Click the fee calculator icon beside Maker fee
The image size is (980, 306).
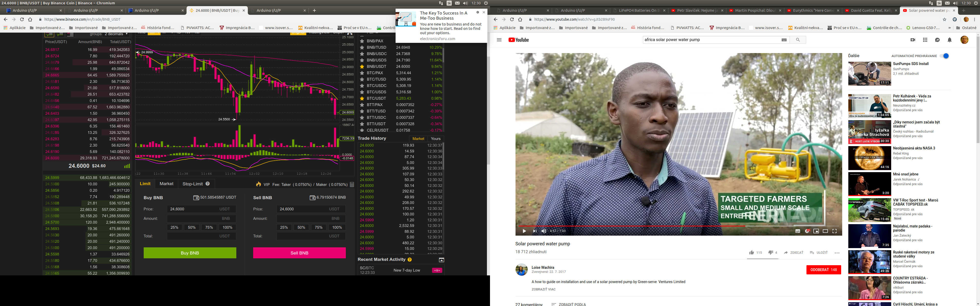pyautogui.click(x=352, y=185)
